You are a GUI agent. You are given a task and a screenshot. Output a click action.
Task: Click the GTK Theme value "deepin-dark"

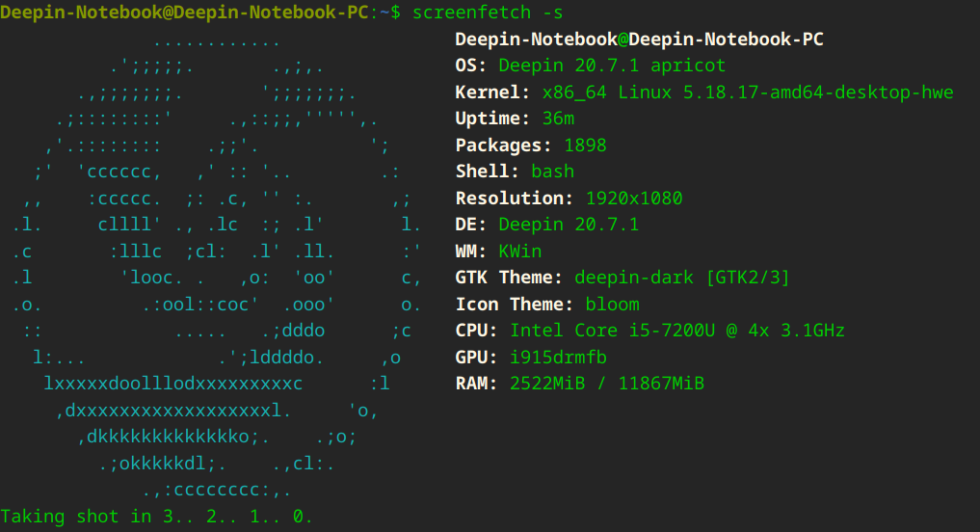(x=634, y=278)
